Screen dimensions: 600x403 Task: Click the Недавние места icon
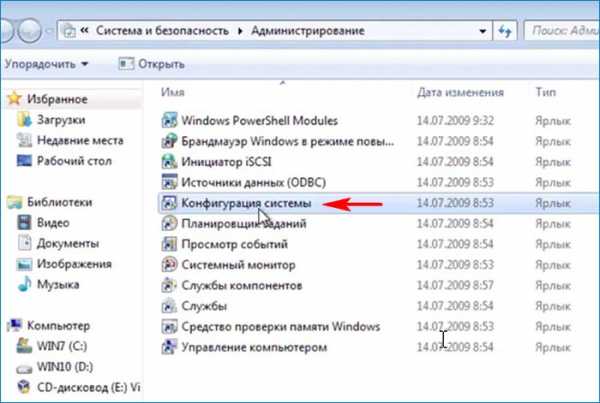[24, 140]
